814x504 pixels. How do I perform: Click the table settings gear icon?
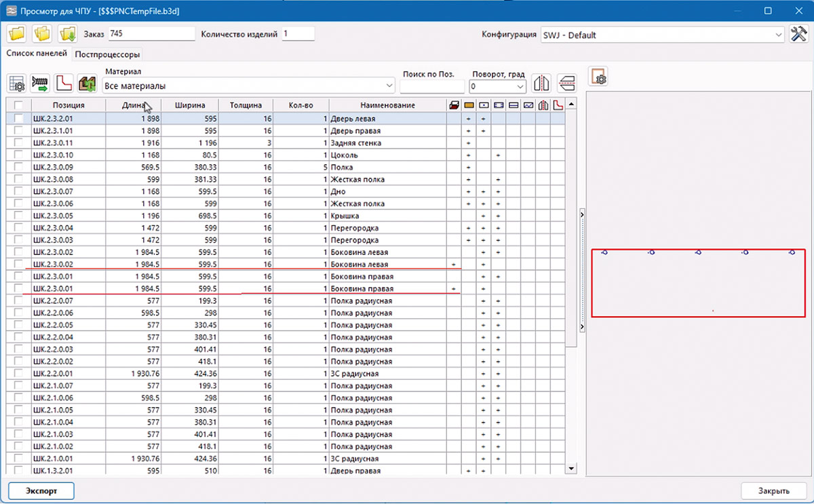[x=17, y=84]
